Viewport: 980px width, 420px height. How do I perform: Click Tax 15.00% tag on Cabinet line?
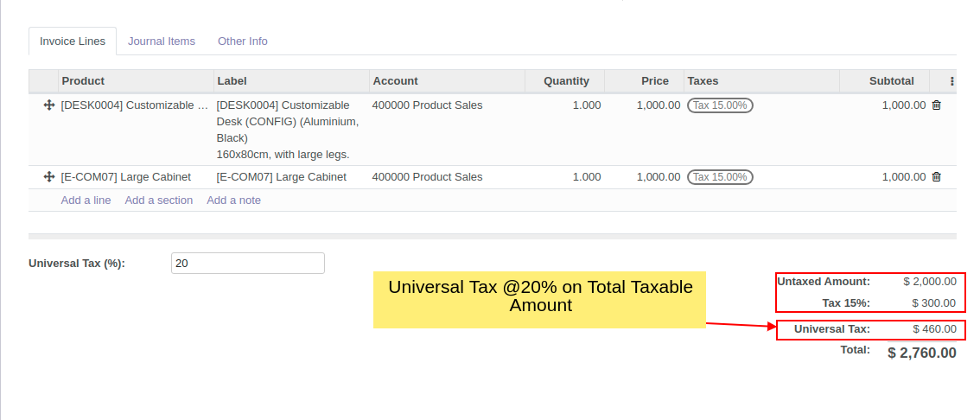[x=720, y=177]
